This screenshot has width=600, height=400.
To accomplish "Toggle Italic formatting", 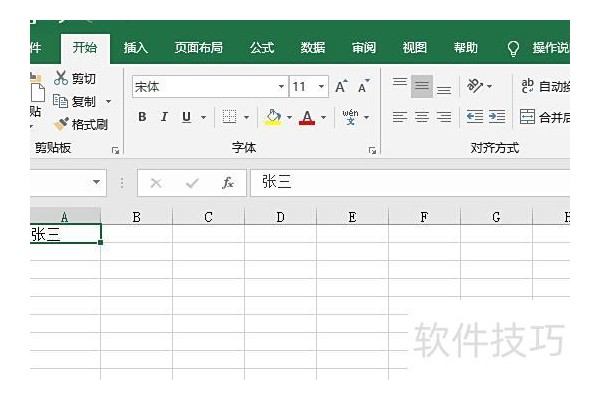I will pyautogui.click(x=165, y=117).
